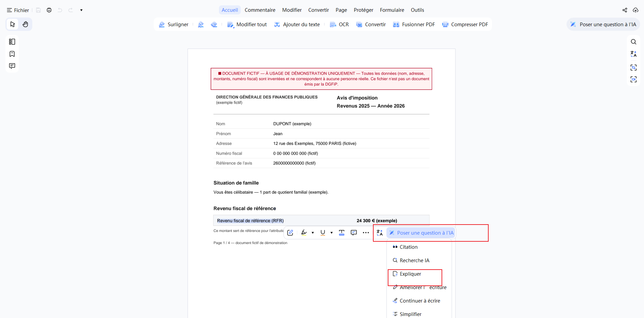Click the upper capture icon in right sidebar
644x318 pixels.
coord(634,68)
